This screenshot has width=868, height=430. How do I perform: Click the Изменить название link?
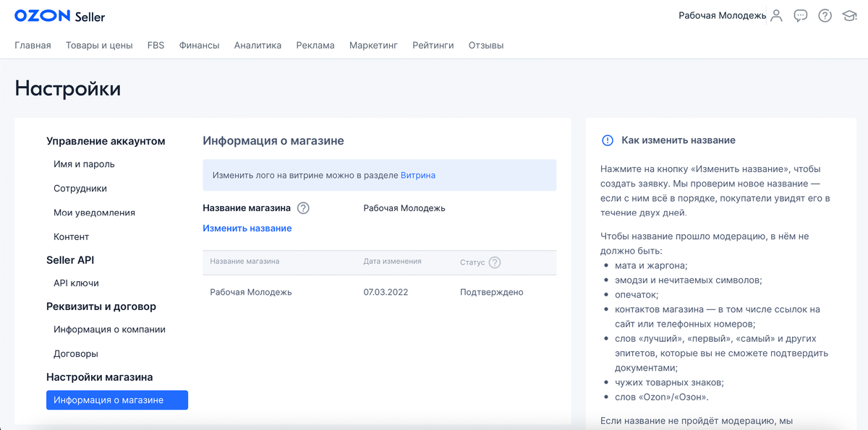245,228
